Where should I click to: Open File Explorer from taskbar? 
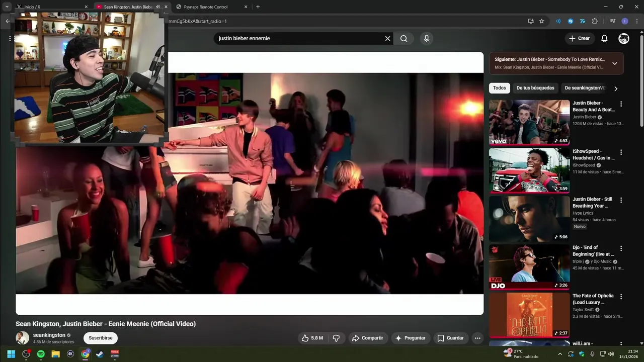56,354
